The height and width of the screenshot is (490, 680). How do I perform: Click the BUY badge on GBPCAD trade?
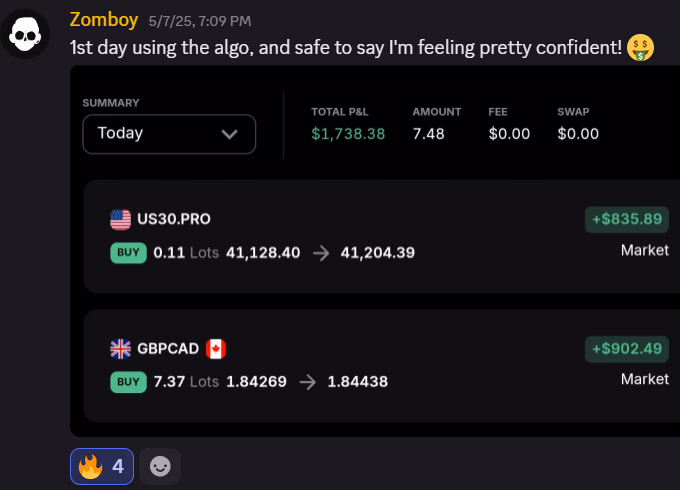click(128, 381)
